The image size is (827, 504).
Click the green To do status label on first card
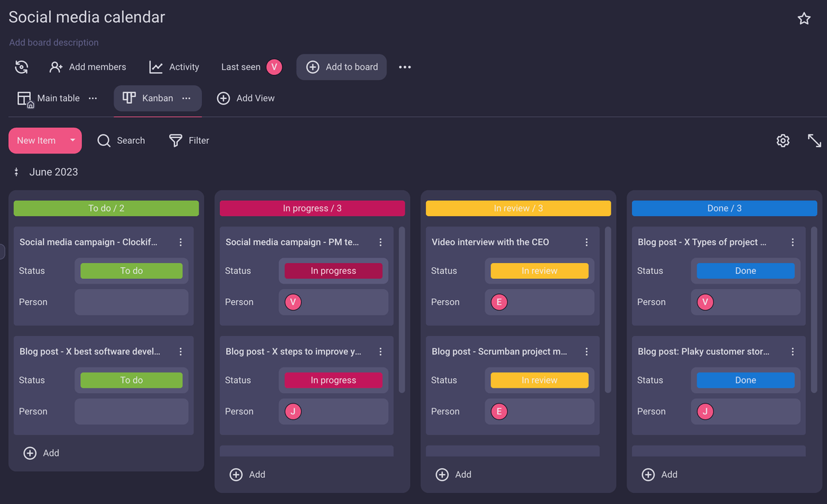[x=131, y=271]
